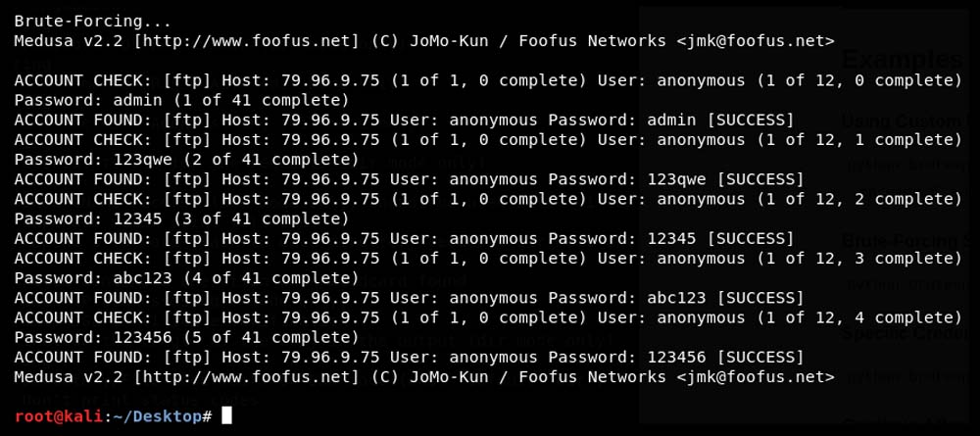Click the Brute-Forcing... status line
The width and height of the screenshot is (980, 436).
(x=93, y=21)
